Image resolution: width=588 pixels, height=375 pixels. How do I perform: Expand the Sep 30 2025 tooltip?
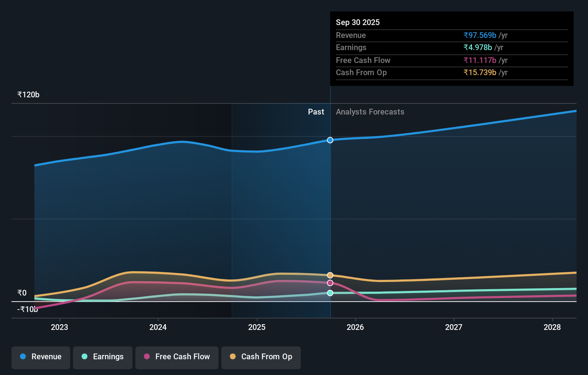tap(451, 49)
